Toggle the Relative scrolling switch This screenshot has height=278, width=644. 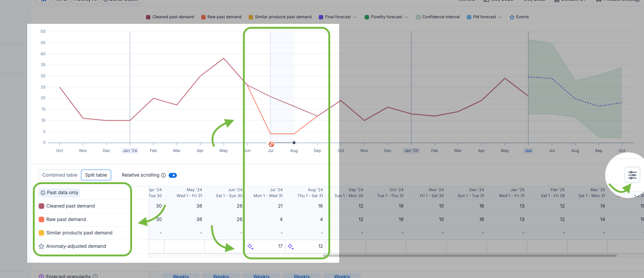coord(173,175)
